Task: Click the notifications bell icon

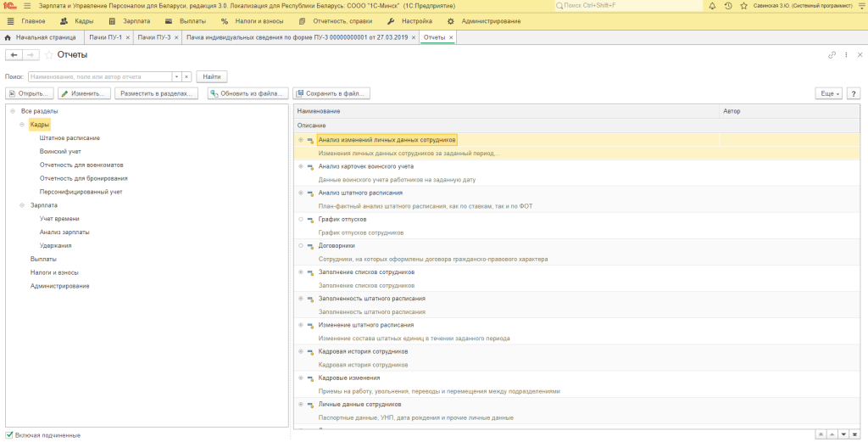Action: click(711, 6)
